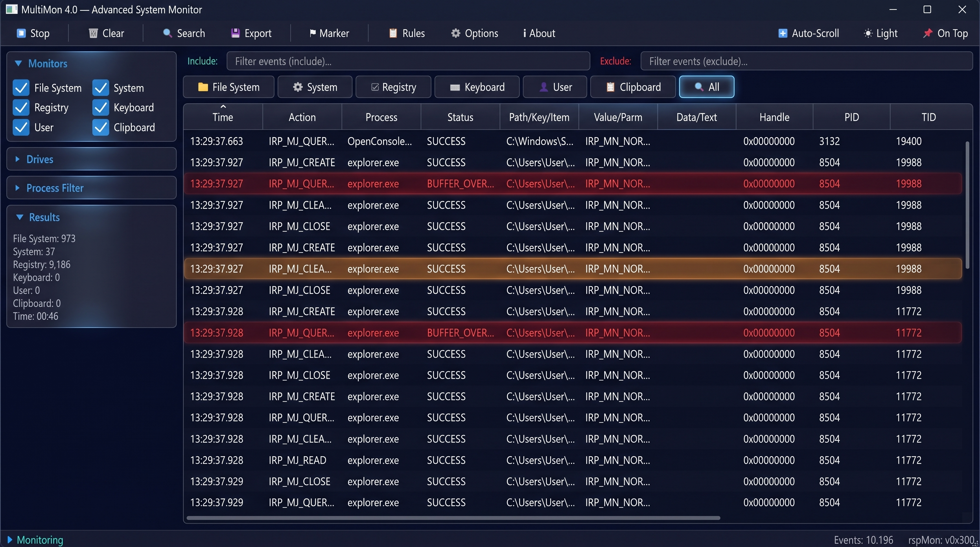Screen dimensions: 980x547
Task: Disable the User monitor checkbox
Action: 21,127
